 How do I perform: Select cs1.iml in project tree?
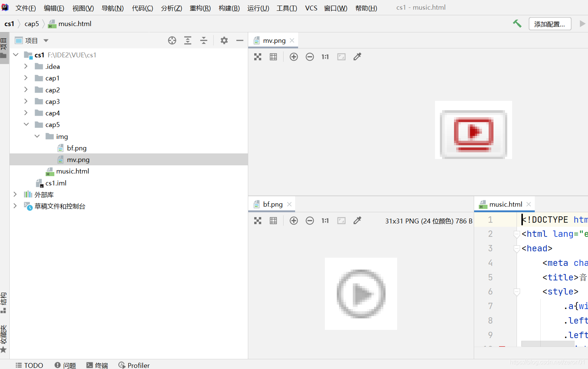point(129,183)
